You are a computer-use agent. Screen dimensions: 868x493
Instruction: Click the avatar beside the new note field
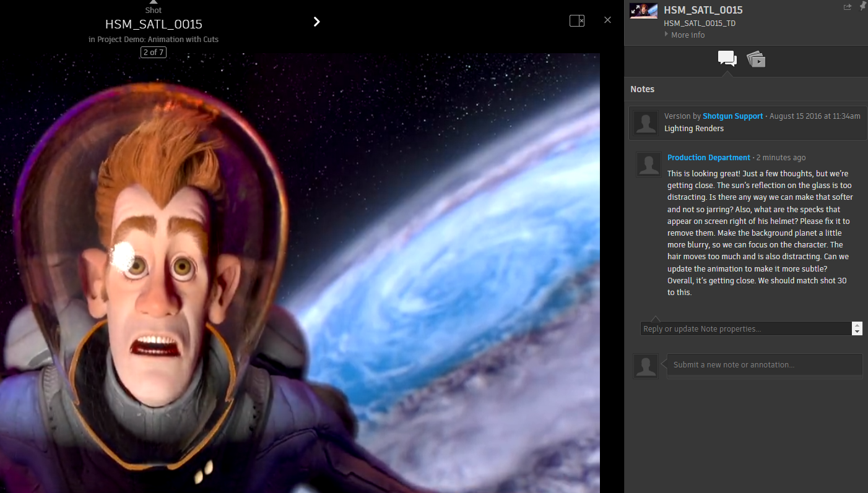click(646, 366)
